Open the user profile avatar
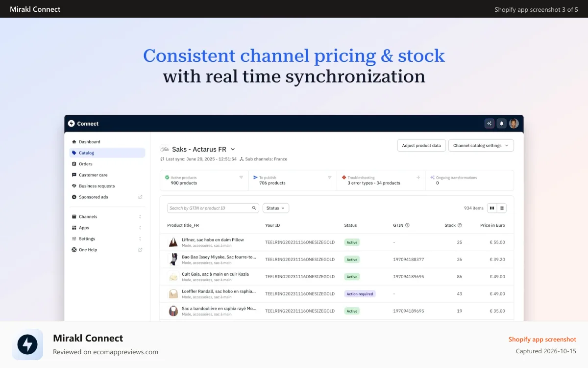 (514, 124)
